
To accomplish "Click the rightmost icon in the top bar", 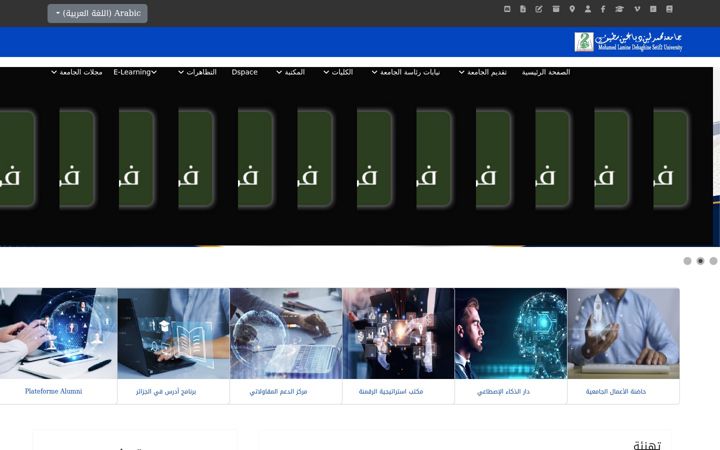I will click(x=669, y=9).
